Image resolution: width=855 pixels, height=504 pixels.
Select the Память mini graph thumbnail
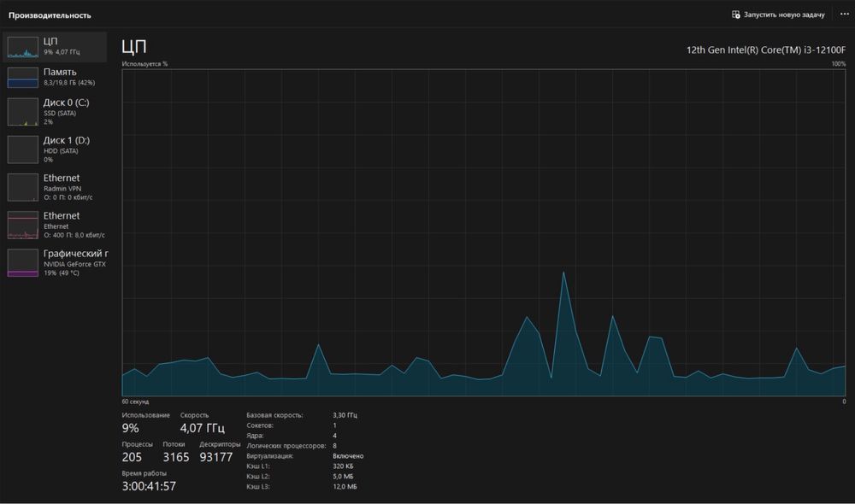(23, 78)
